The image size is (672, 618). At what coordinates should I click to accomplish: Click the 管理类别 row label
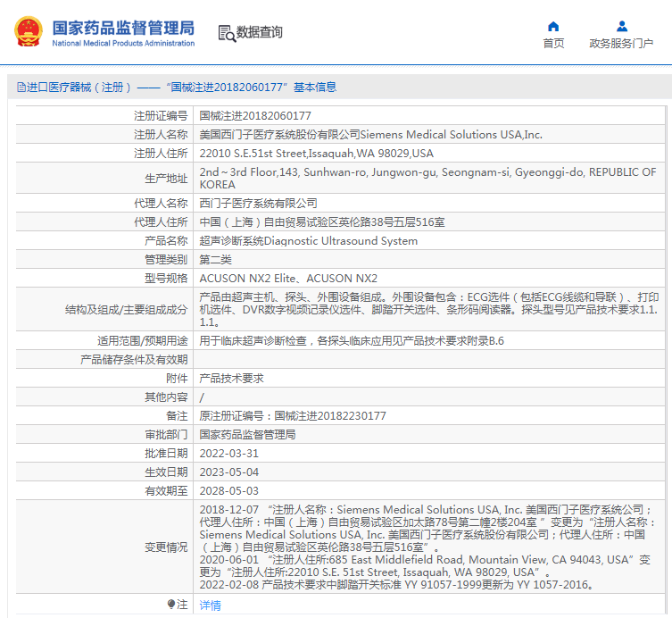pyautogui.click(x=166, y=260)
